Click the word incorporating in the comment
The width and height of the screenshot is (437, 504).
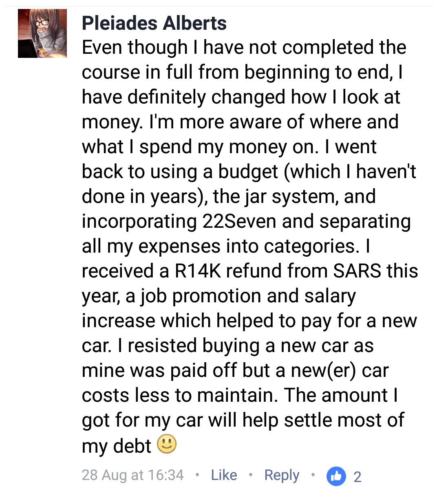[139, 222]
